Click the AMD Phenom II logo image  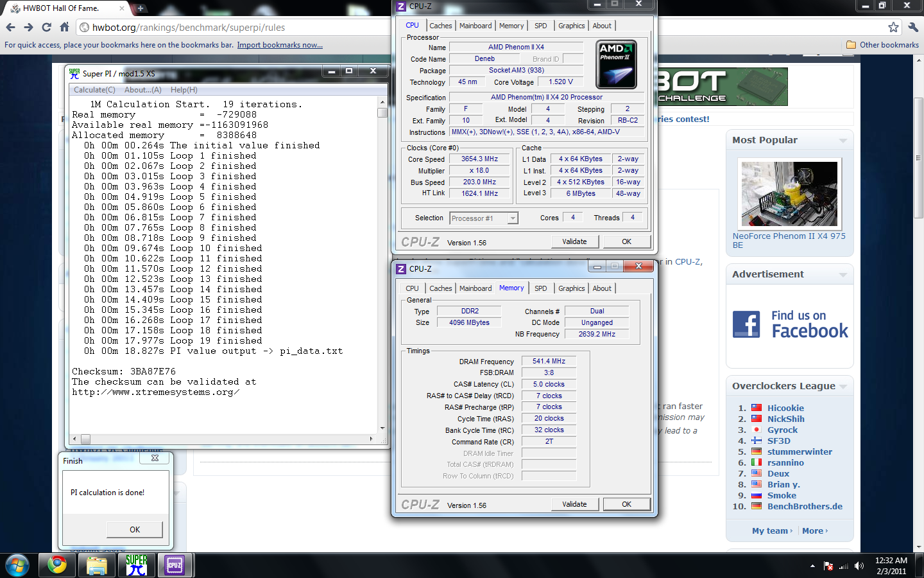point(616,65)
